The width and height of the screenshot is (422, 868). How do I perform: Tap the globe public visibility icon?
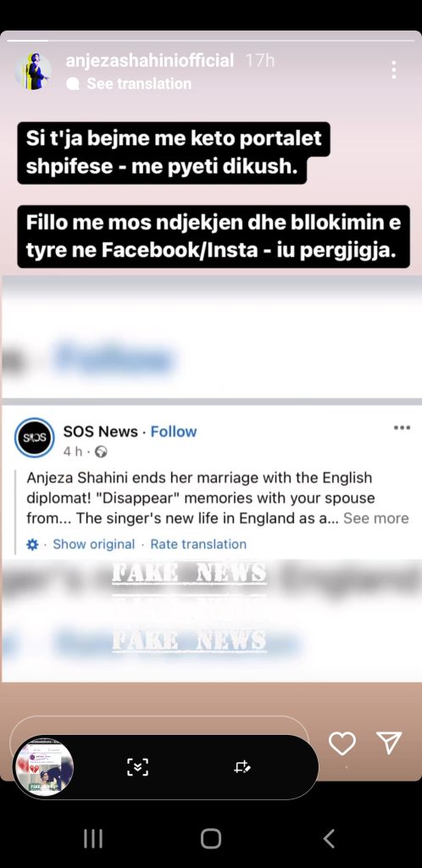[x=101, y=453]
